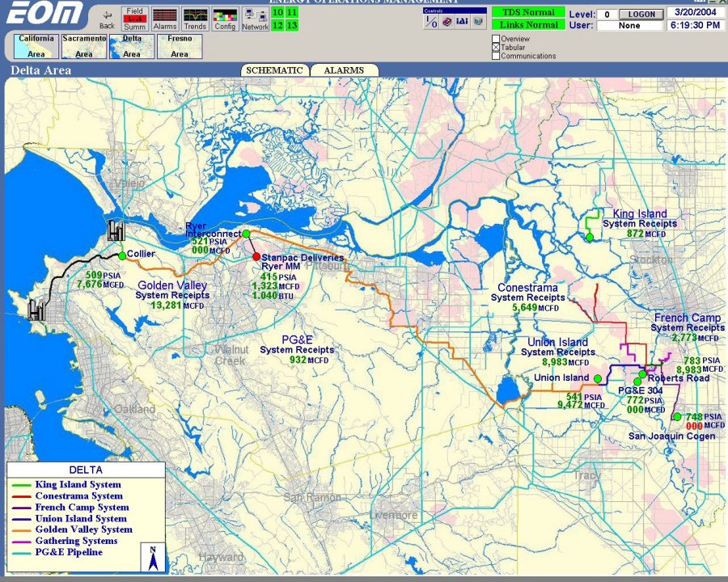Select green indicator number 10

point(277,13)
